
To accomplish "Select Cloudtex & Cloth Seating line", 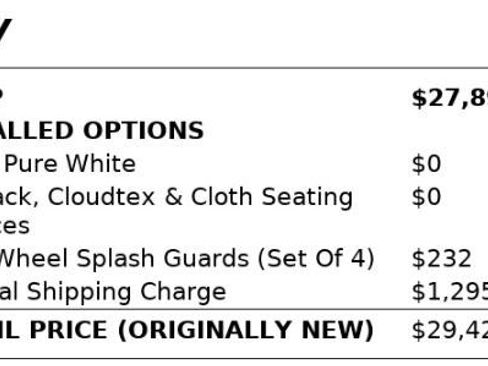I will coord(176,197).
